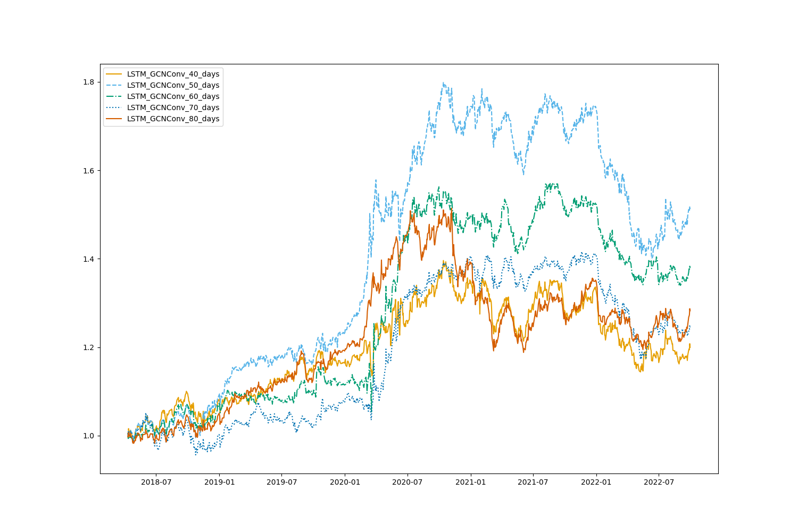Select the 2021-07 x-axis date label
The height and width of the screenshot is (532, 798).
(x=533, y=482)
